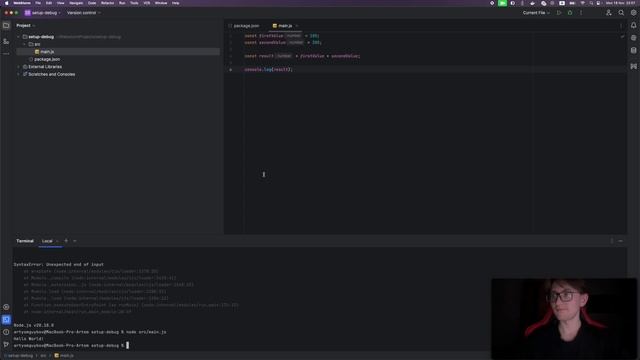The height and width of the screenshot is (360, 640).
Task: Click the 'Hello World!' terminal output
Action: coord(29,339)
